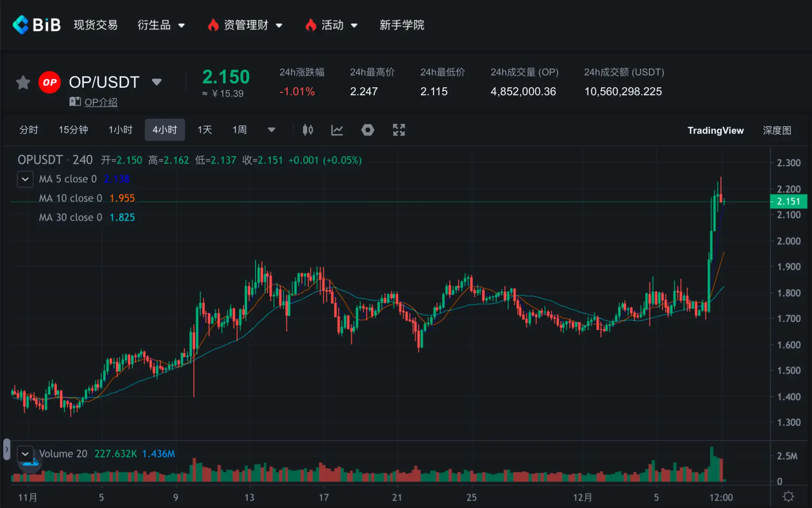Expand the OP/USDT trading pair dropdown
This screenshot has width=812, height=508.
[x=157, y=82]
